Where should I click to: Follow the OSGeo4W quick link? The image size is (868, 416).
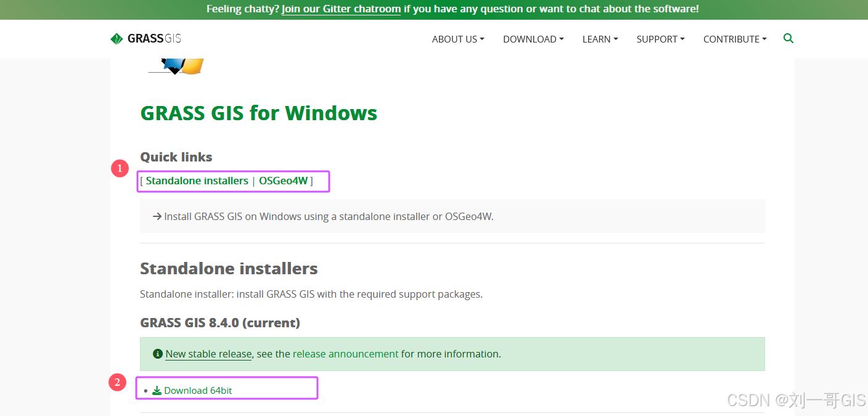click(284, 181)
